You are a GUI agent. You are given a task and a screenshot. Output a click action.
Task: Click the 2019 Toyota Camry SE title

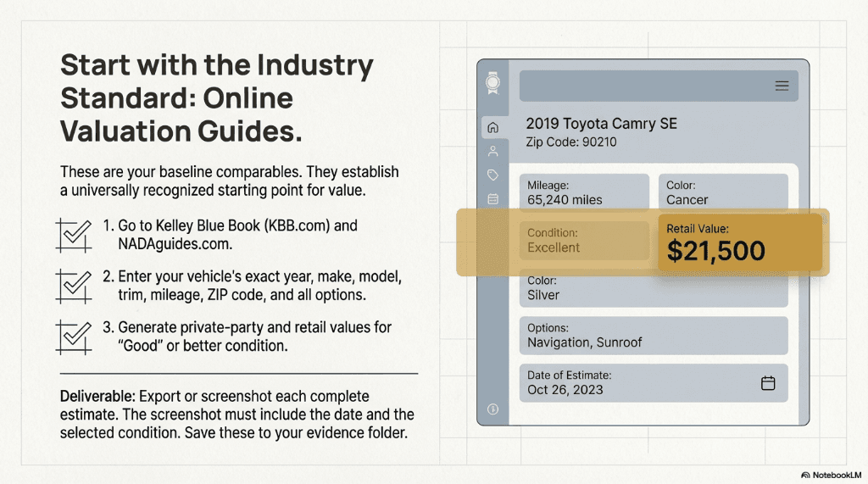click(601, 124)
